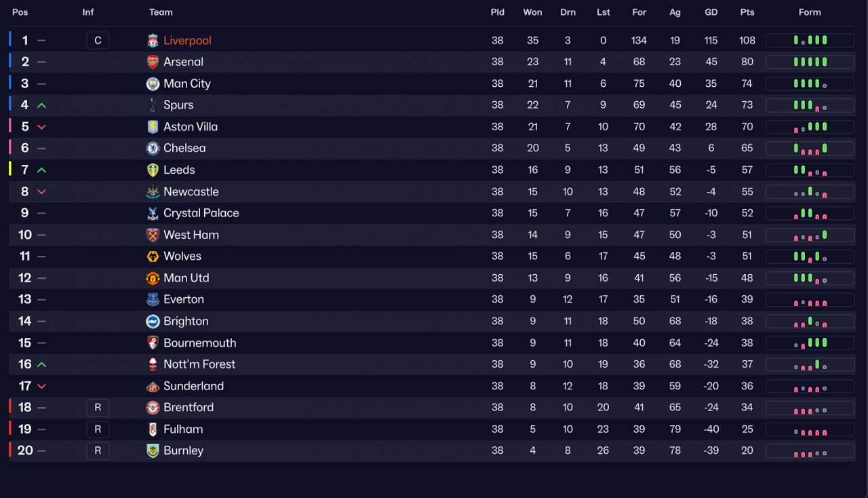Select the Everton club badge
This screenshot has width=868, height=498.
153,299
